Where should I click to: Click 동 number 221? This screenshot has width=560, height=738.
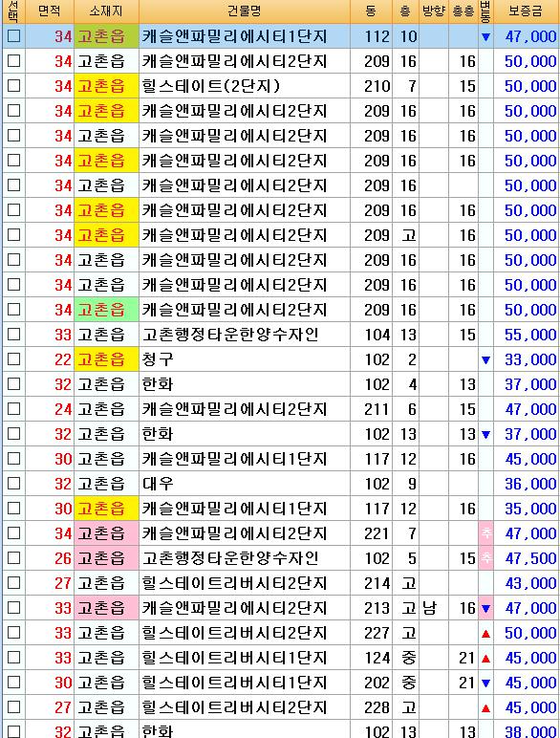point(377,533)
